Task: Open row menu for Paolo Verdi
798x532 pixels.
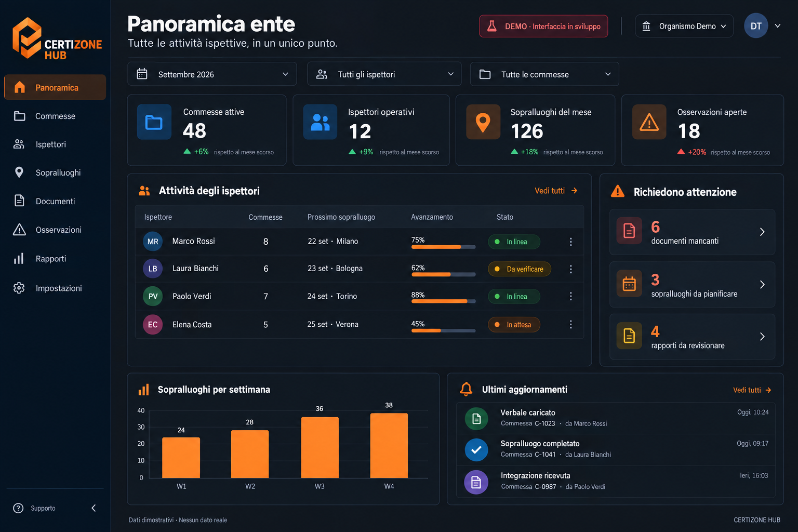Action: [x=570, y=296]
